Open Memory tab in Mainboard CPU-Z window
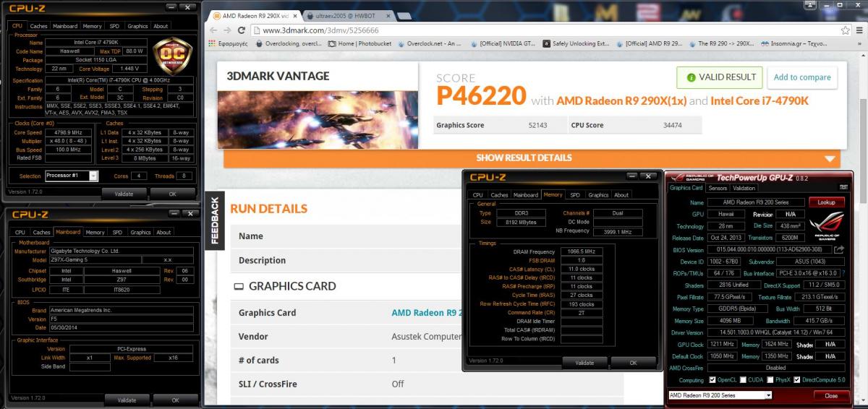 [x=95, y=233]
